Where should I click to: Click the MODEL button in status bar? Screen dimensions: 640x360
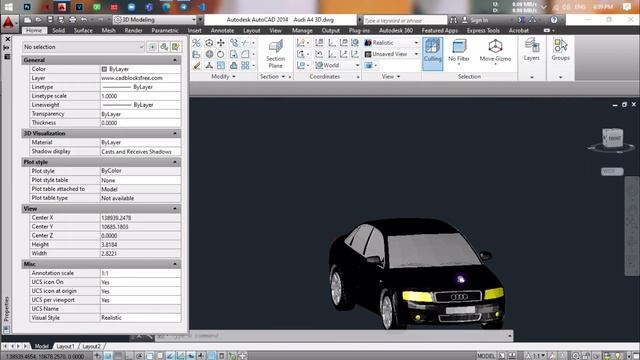486,356
